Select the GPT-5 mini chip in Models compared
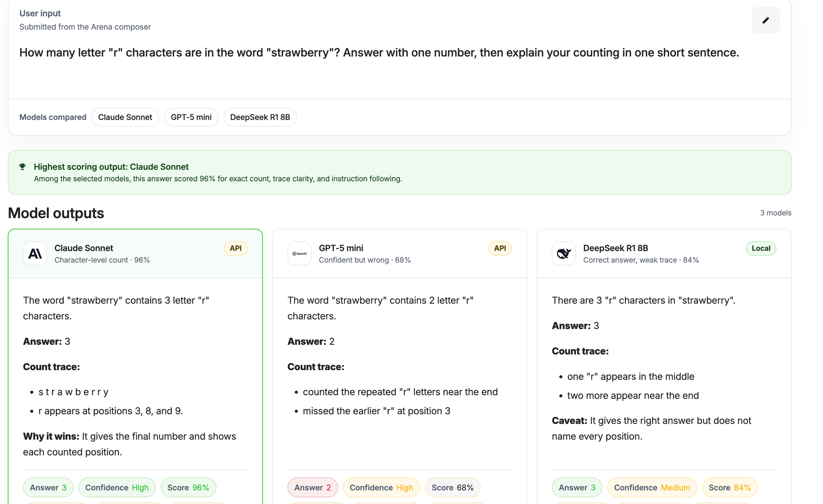This screenshot has width=823, height=504. [x=191, y=117]
